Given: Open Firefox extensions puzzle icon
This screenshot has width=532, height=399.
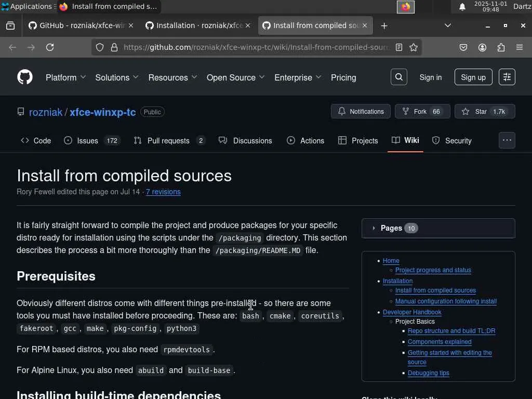Looking at the screenshot, I should pos(501,47).
